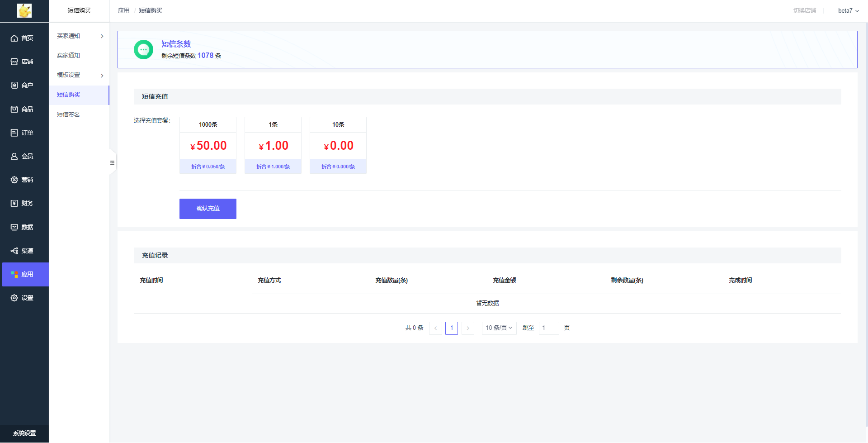Click the 短信购买 breadcrumb text
Screen dimensions: 868x443
(x=151, y=10)
